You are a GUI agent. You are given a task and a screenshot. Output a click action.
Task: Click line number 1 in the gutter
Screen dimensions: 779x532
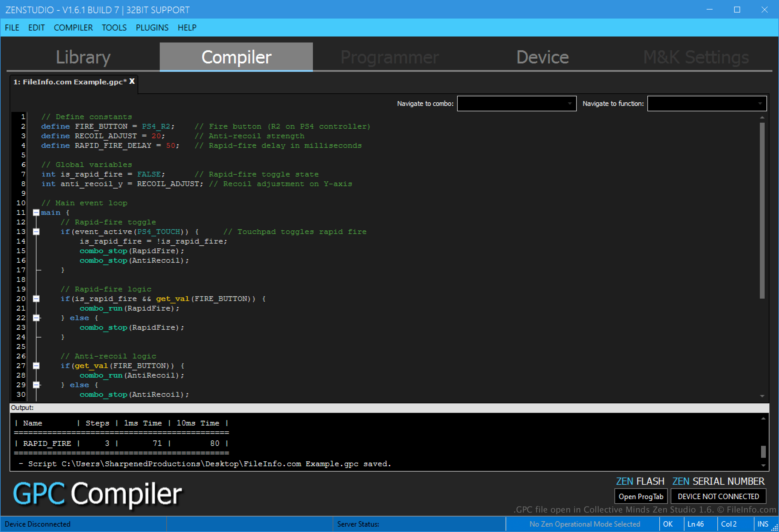[x=23, y=117]
